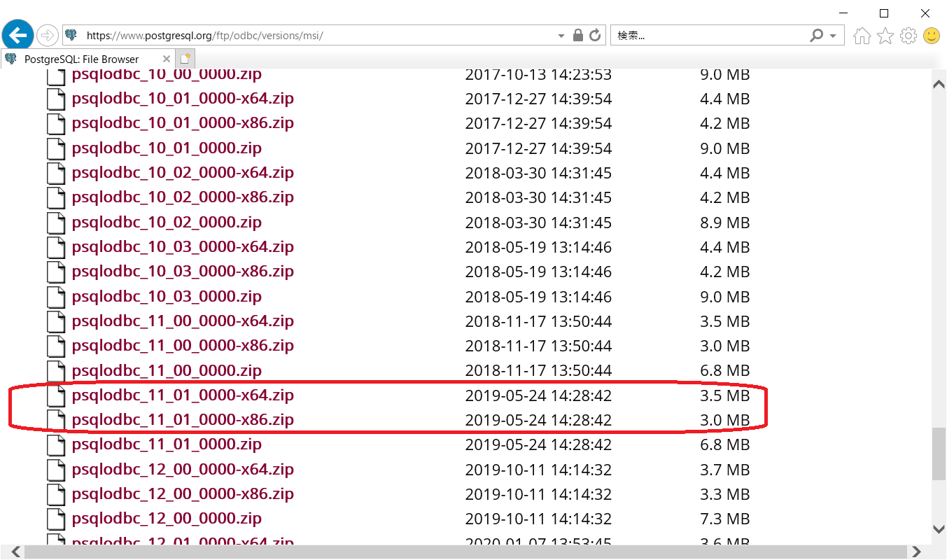Click file icon beside psqlodbc_10_03_0000.zip

56,297
